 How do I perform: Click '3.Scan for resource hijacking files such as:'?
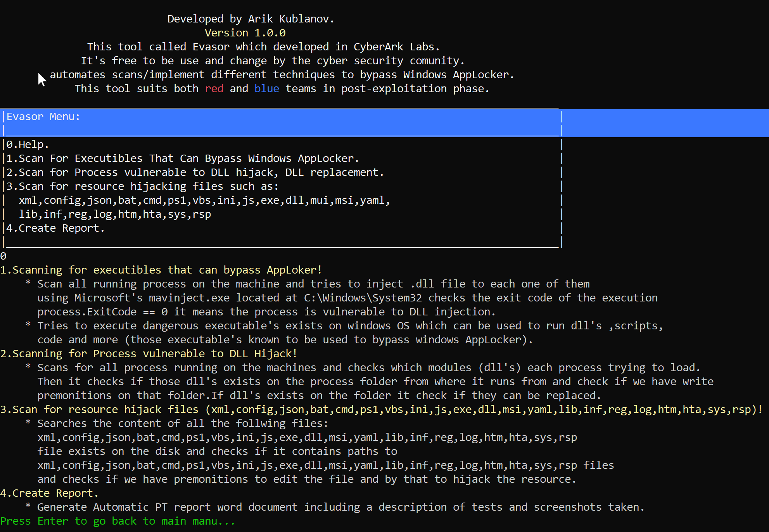point(142,186)
